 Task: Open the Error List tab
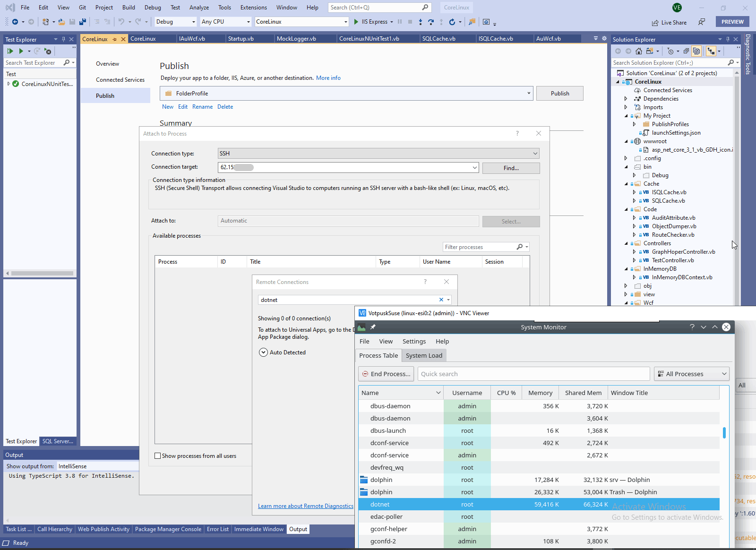(x=218, y=529)
